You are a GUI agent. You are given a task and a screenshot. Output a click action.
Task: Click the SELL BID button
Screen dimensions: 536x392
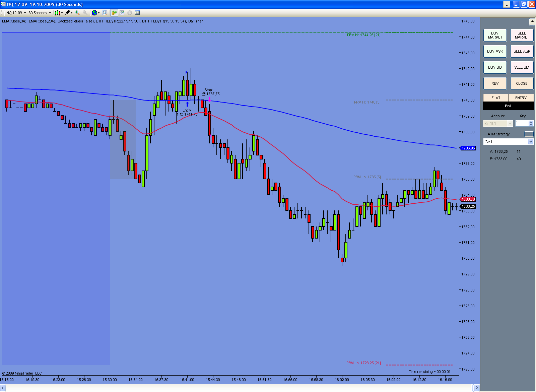522,67
